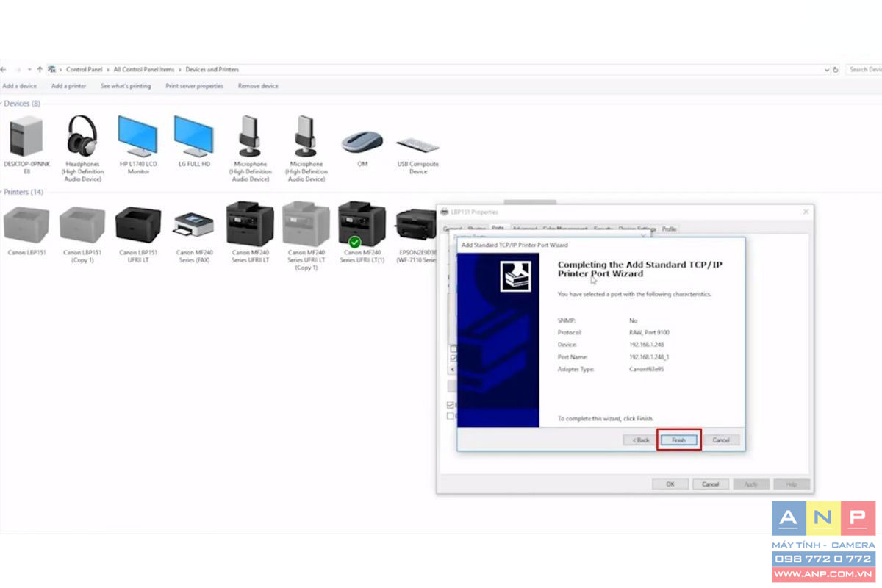Image resolution: width=882 pixels, height=588 pixels.
Task: Click OK in LBP151 Properties dialog
Action: (x=670, y=484)
